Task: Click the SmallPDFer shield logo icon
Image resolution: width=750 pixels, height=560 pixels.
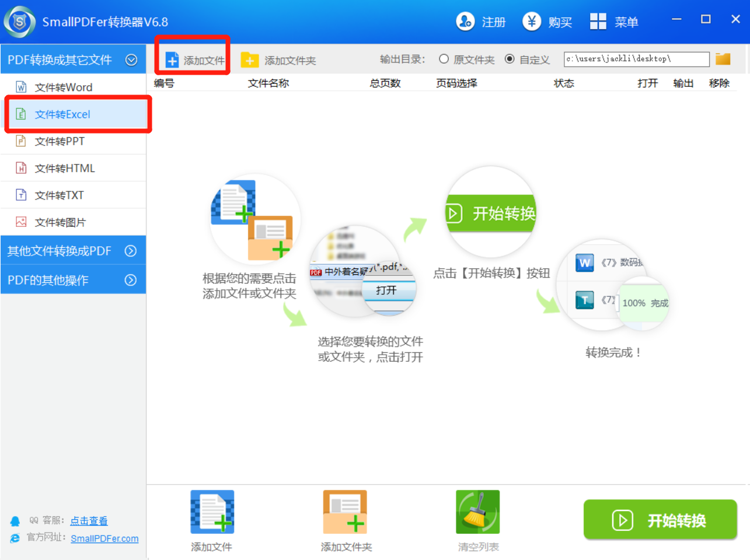Action: 19,22
